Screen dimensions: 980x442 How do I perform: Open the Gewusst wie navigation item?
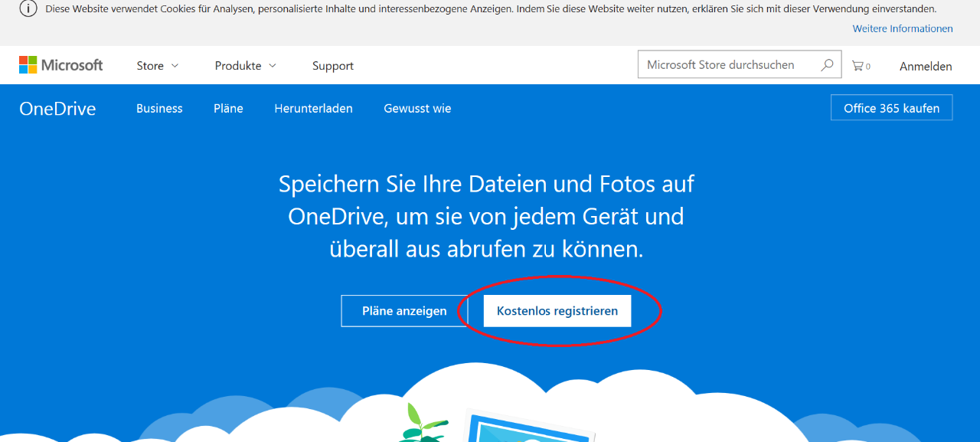(x=417, y=109)
